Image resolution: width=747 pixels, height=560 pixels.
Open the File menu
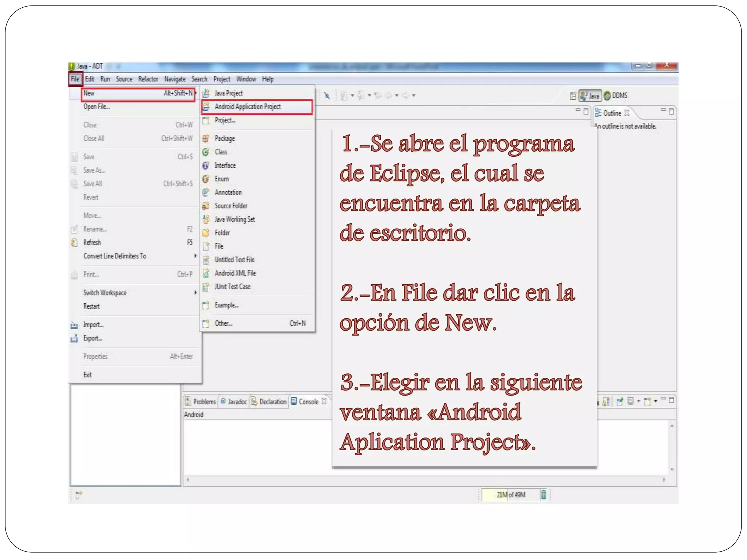[75, 79]
